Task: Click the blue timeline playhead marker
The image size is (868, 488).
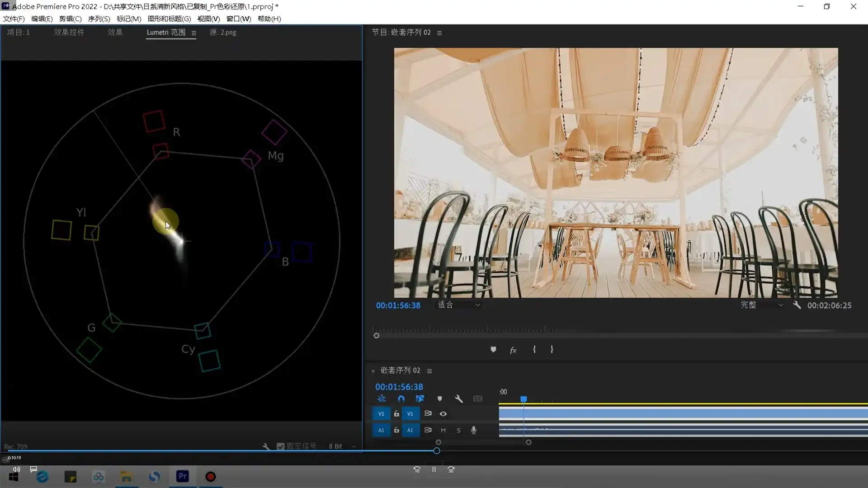Action: point(524,399)
